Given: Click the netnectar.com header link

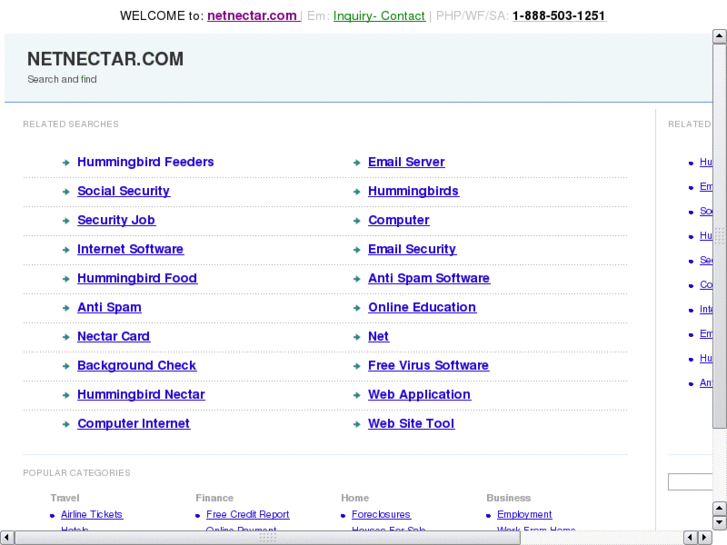Looking at the screenshot, I should (x=254, y=15).
